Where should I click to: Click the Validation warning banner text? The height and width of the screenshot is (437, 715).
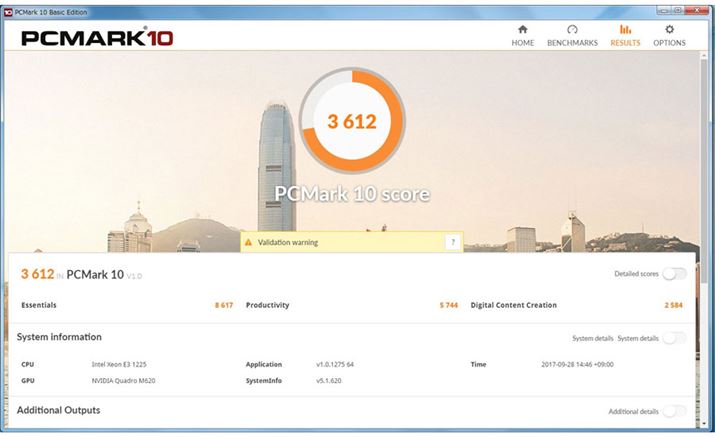tap(288, 242)
